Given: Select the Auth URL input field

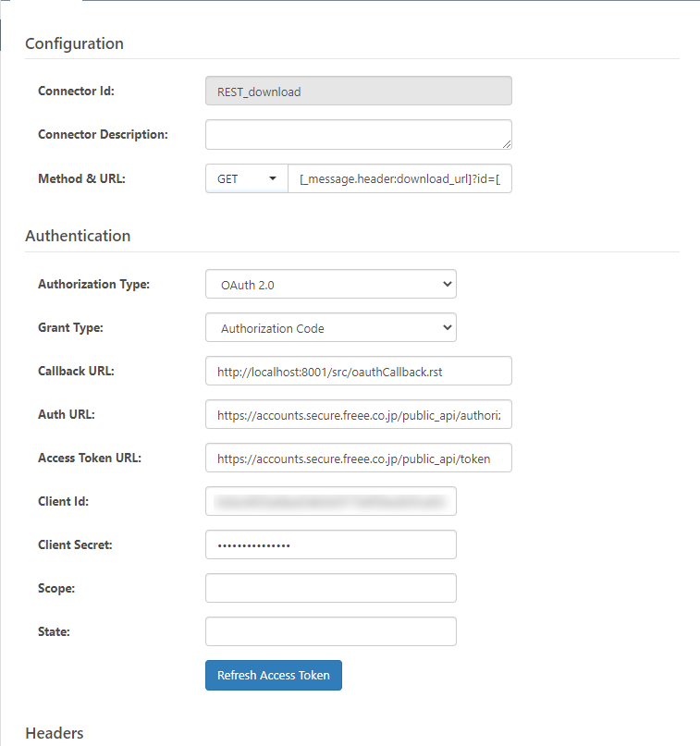Looking at the screenshot, I should (358, 415).
